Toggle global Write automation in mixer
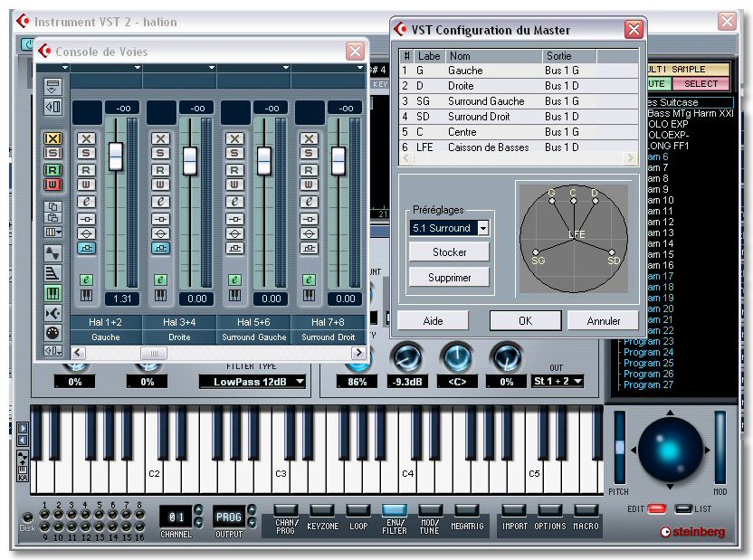The image size is (753, 560). click(x=52, y=185)
